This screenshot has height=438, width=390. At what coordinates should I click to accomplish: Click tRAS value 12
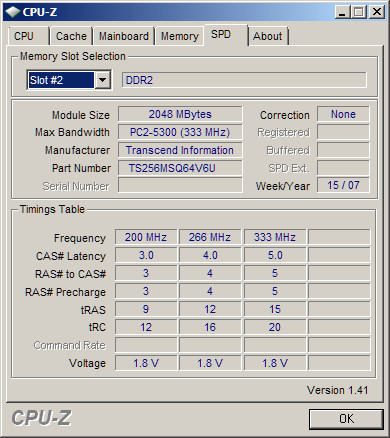click(x=210, y=309)
